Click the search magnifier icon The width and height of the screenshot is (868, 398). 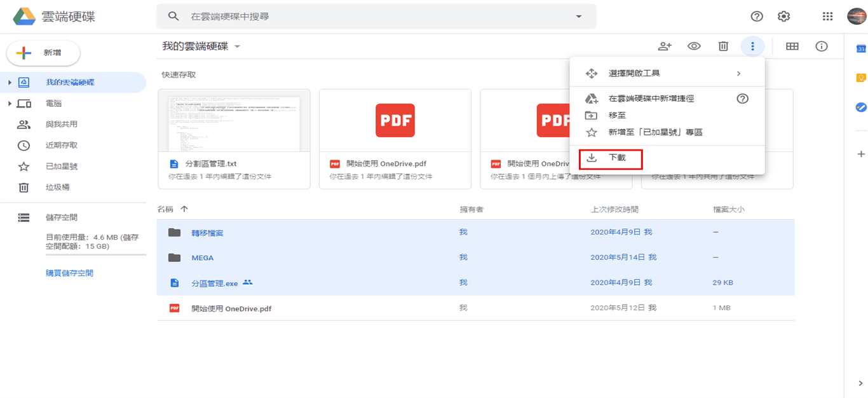point(173,17)
